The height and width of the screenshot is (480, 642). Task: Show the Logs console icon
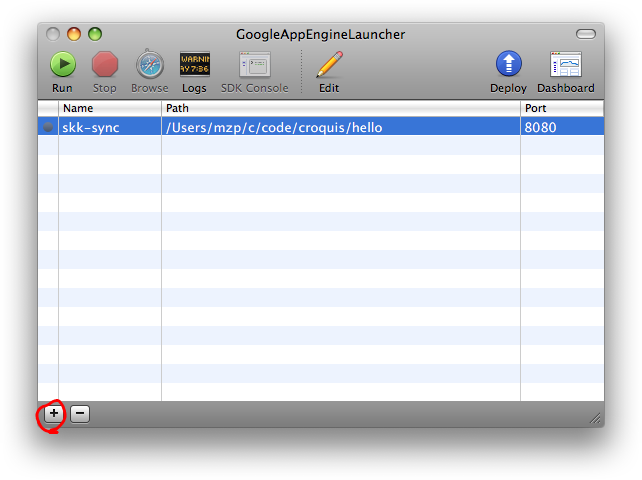point(194,64)
